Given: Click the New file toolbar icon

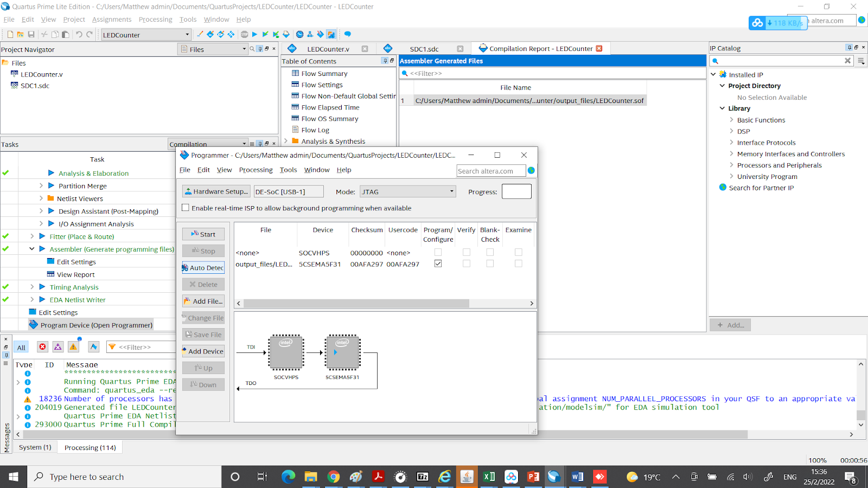Looking at the screenshot, I should (10, 34).
